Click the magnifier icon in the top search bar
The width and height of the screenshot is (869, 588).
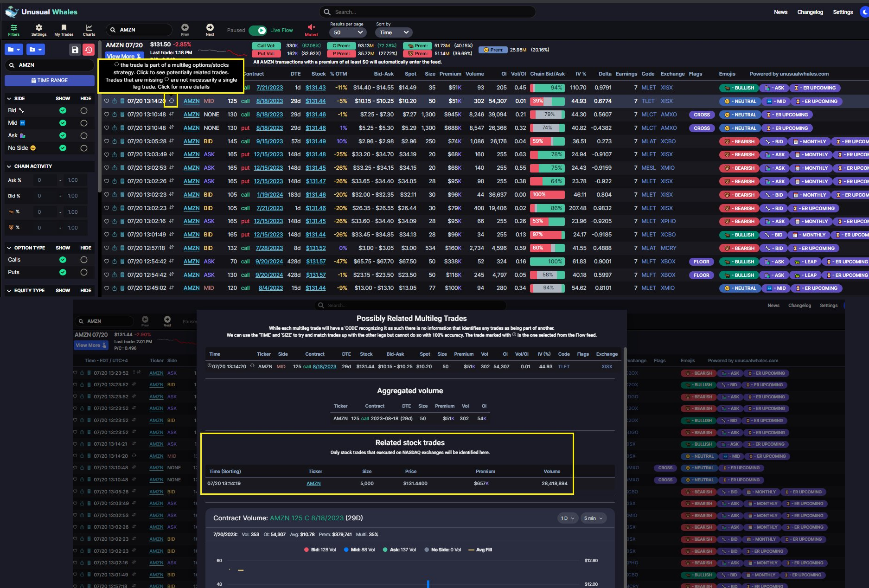tap(327, 12)
